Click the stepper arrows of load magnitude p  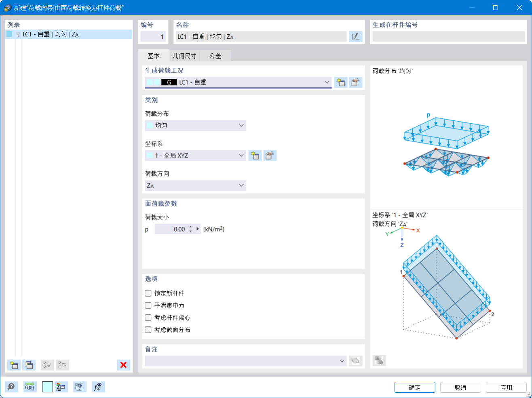click(191, 229)
